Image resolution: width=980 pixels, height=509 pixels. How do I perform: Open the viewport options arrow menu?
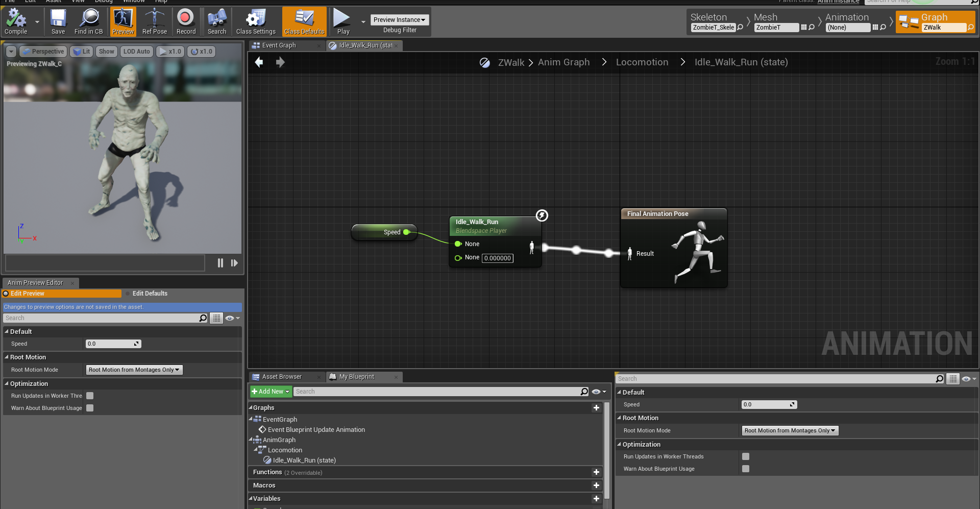[11, 52]
